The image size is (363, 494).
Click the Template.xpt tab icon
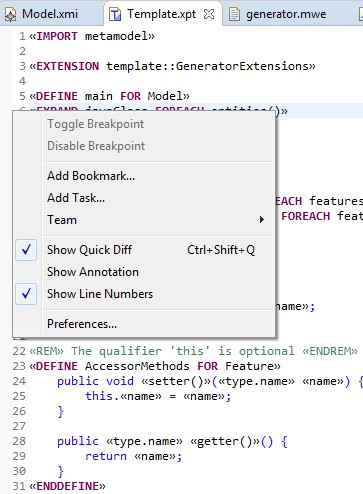pyautogui.click(x=115, y=14)
